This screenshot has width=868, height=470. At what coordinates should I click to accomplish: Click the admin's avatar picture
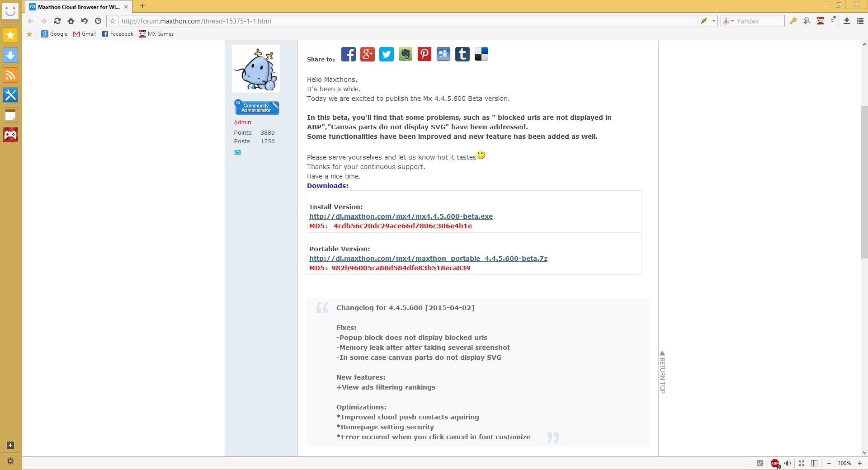tap(256, 69)
